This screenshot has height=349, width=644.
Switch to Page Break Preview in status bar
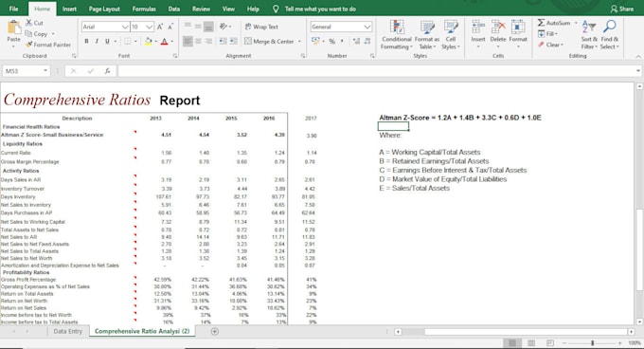tap(550, 342)
